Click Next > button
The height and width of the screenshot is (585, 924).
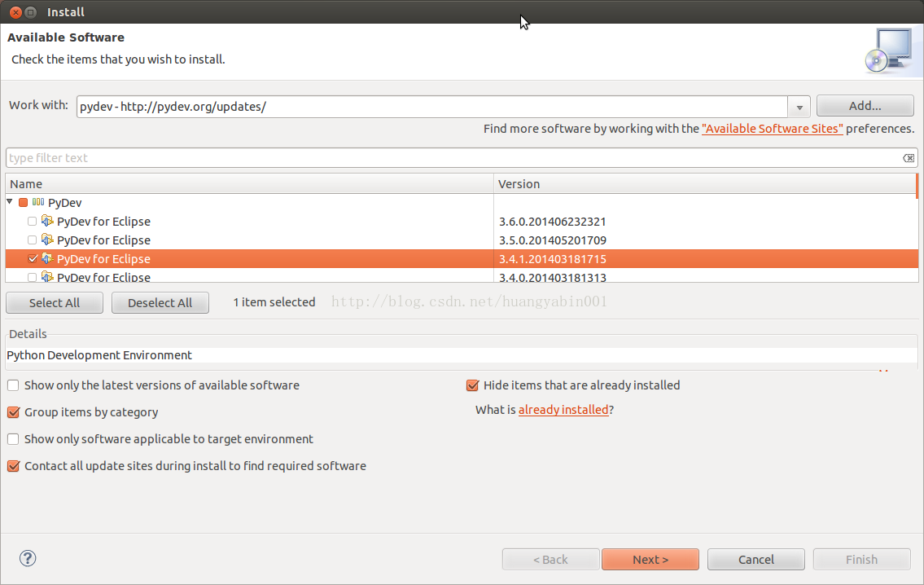tap(650, 559)
